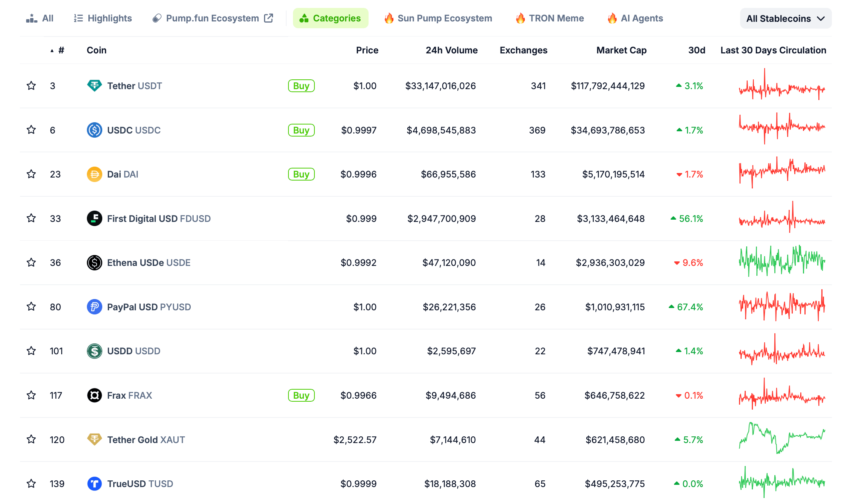
Task: Click the fire icon on AI Agents
Action: 612,18
